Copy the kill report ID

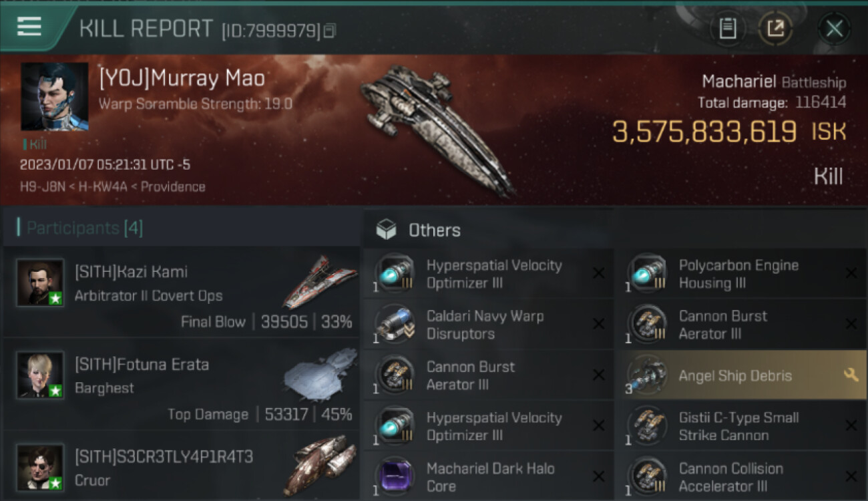[329, 31]
